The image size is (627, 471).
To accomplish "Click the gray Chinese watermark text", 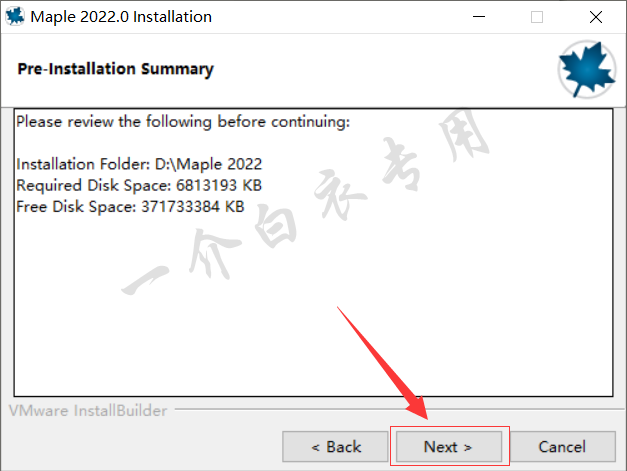I will pyautogui.click(x=307, y=203).
